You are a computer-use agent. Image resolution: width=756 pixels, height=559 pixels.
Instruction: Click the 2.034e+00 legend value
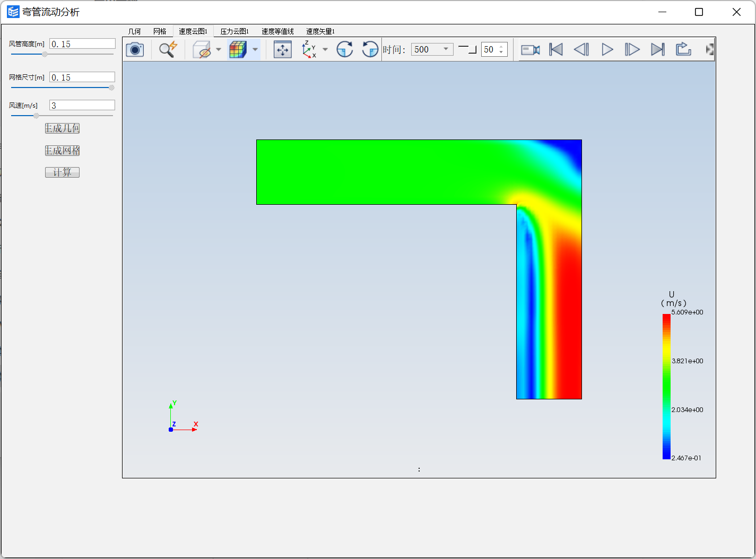[687, 410]
